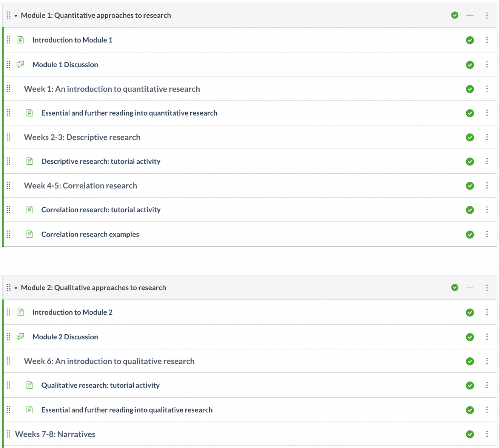The image size is (499, 448).
Task: Click page icon beside Essential reading into quantitative research
Action: click(30, 113)
